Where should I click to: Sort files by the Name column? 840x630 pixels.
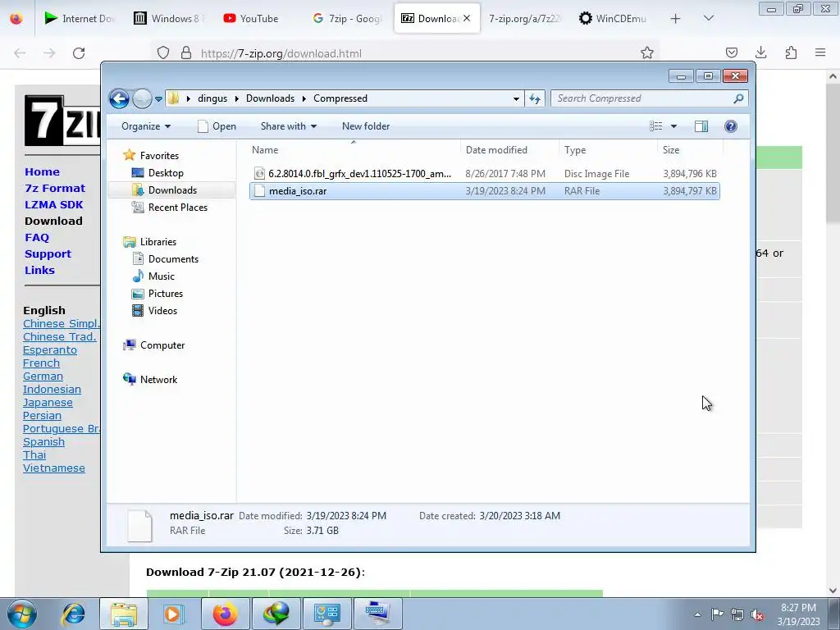[354, 150]
